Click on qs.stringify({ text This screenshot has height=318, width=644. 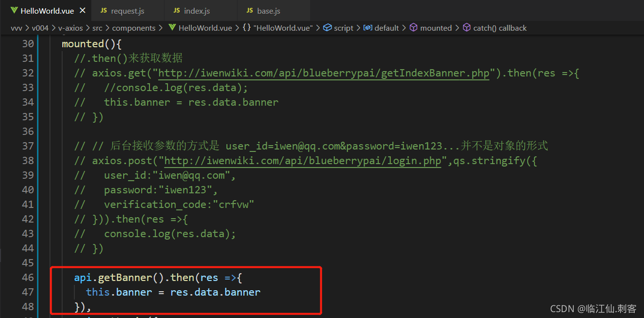pos(496,161)
